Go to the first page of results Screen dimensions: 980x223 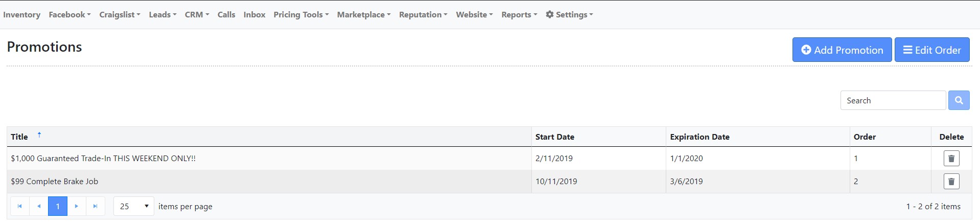point(20,207)
